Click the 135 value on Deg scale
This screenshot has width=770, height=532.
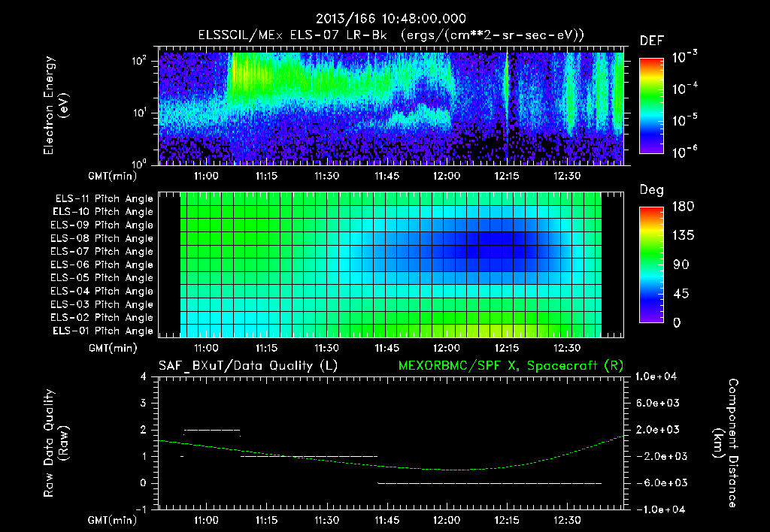[x=684, y=236]
